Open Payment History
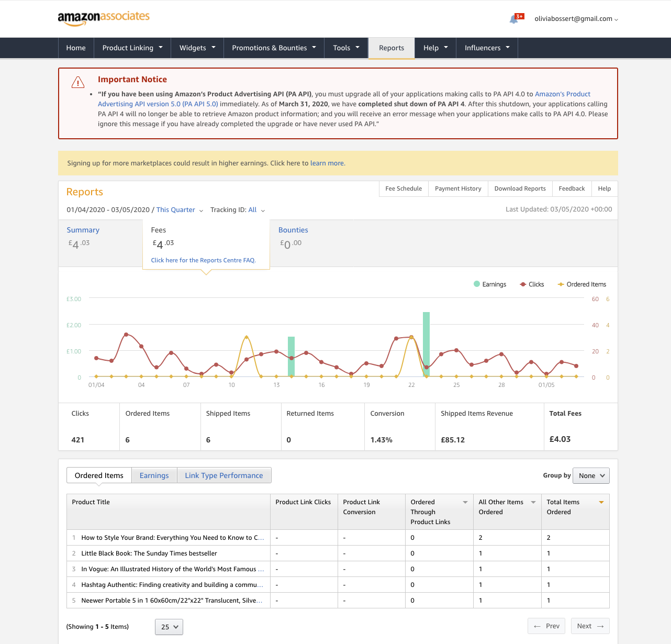Viewport: 671px width, 644px height. [458, 188]
